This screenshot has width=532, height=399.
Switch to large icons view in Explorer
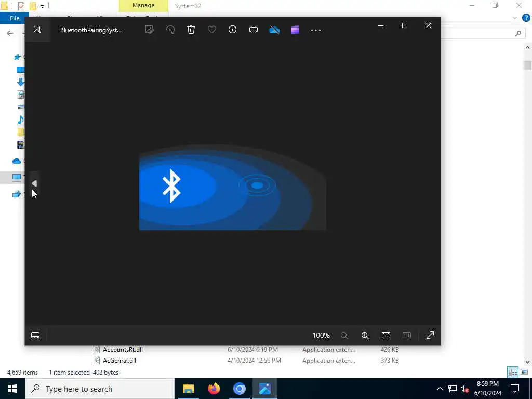(524, 372)
